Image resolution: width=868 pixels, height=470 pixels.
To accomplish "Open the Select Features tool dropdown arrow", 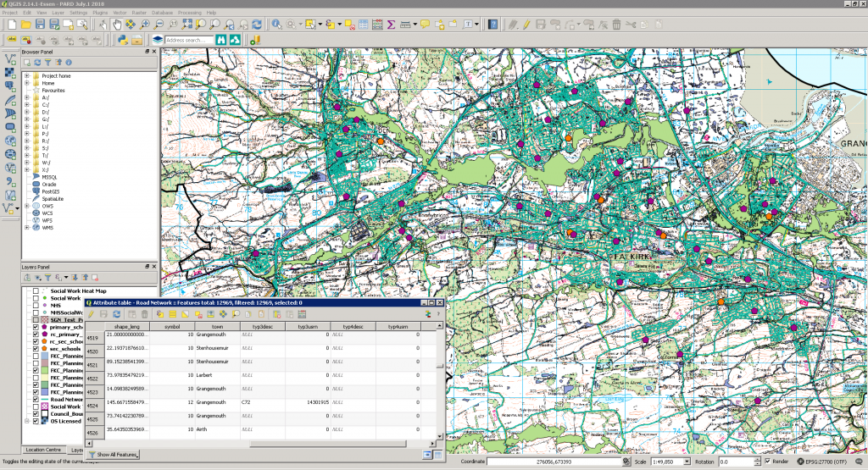I will pyautogui.click(x=320, y=25).
